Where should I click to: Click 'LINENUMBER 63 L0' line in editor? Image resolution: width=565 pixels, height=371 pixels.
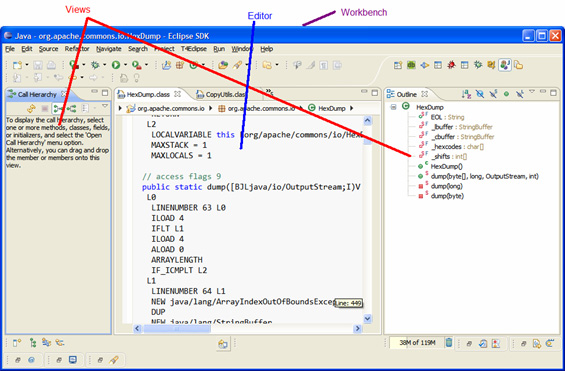[188, 208]
